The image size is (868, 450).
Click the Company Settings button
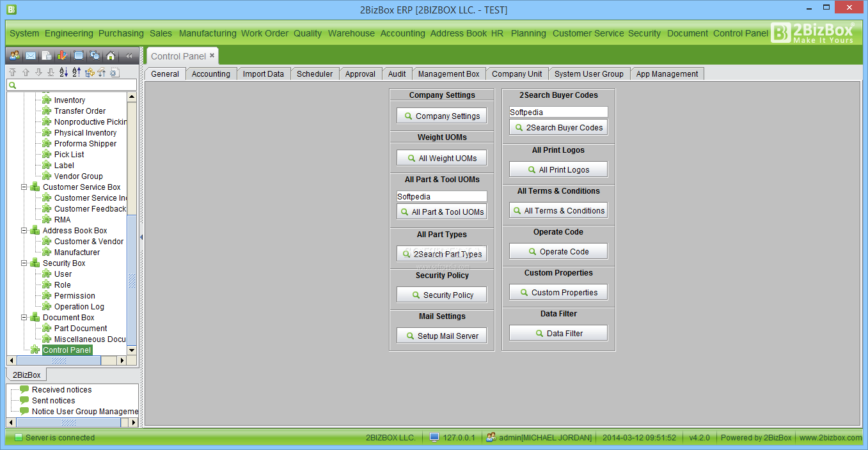441,116
